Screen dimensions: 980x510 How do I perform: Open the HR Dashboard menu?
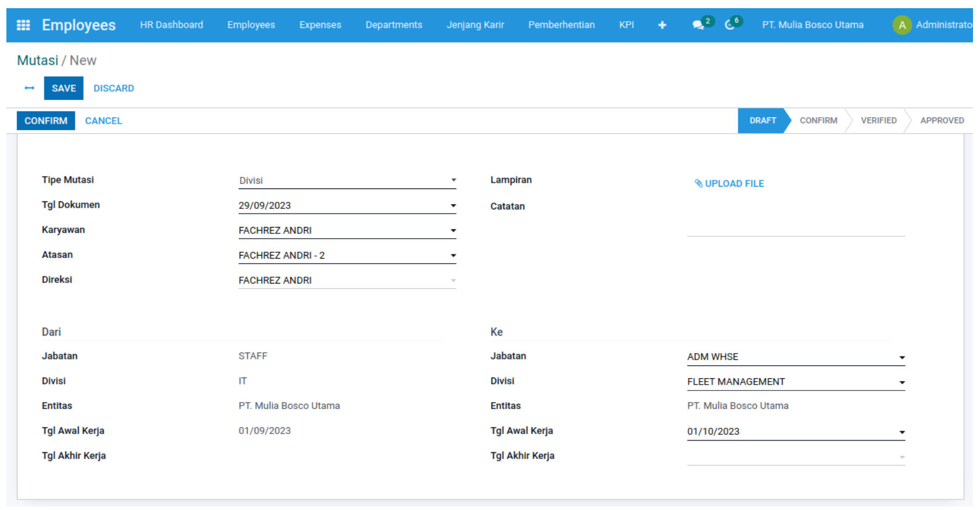coord(171,25)
